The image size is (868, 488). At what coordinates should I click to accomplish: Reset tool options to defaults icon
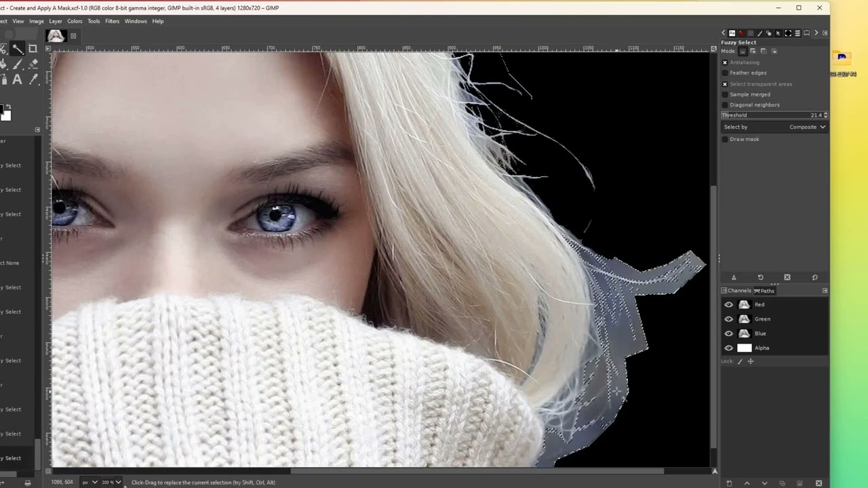click(814, 277)
